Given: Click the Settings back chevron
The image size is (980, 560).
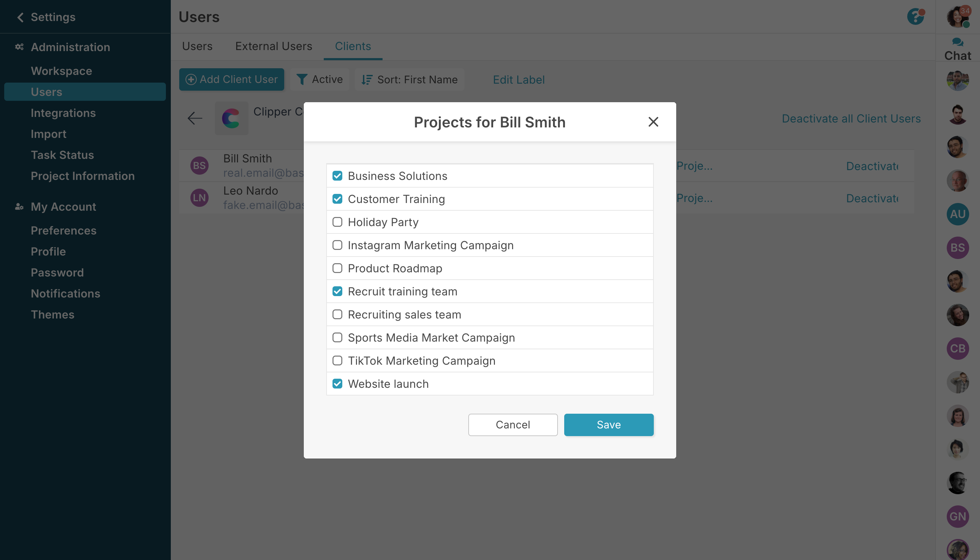Looking at the screenshot, I should 20,17.
